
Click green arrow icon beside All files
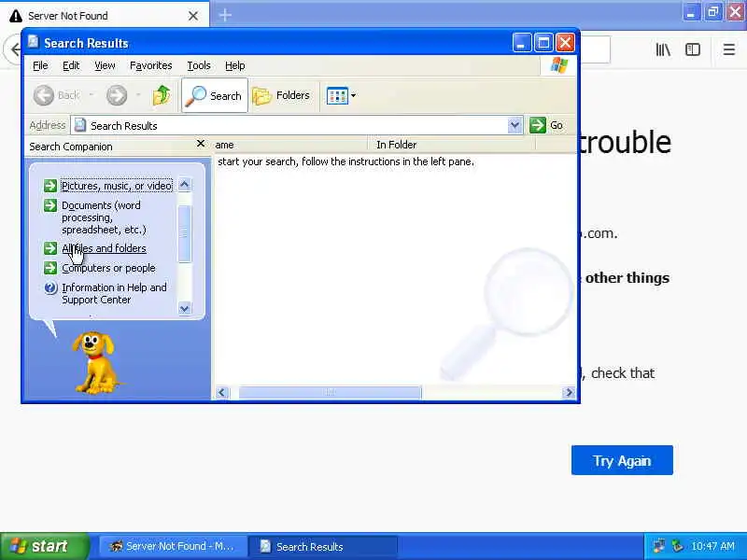tap(50, 248)
